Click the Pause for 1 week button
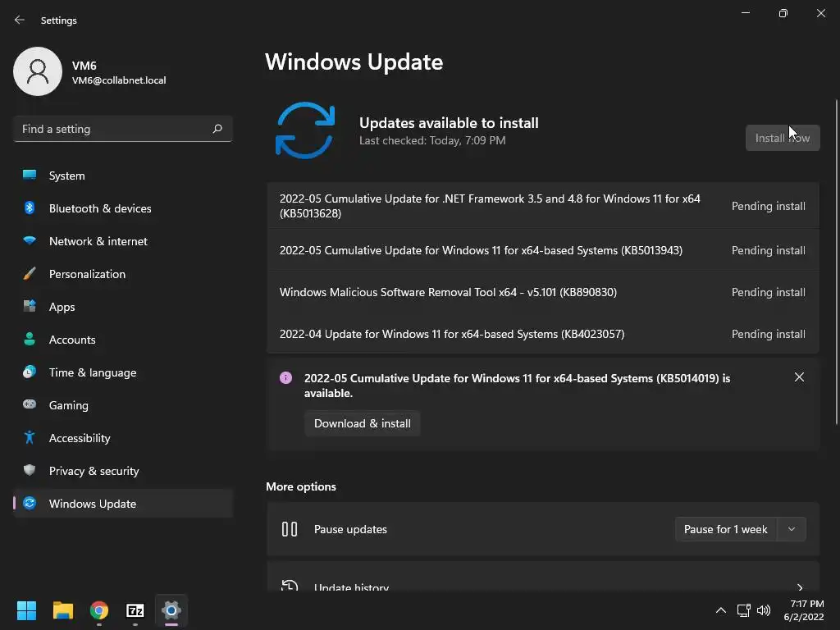 [726, 529]
